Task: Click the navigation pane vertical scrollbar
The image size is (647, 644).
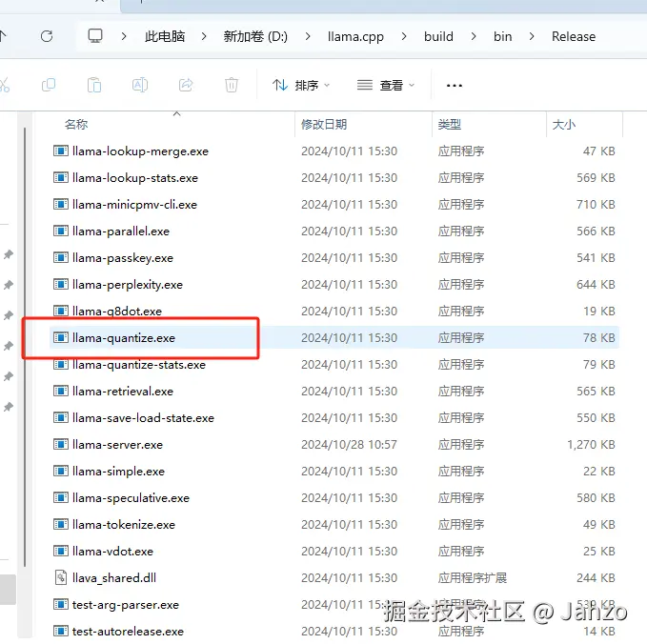Action: 25,348
